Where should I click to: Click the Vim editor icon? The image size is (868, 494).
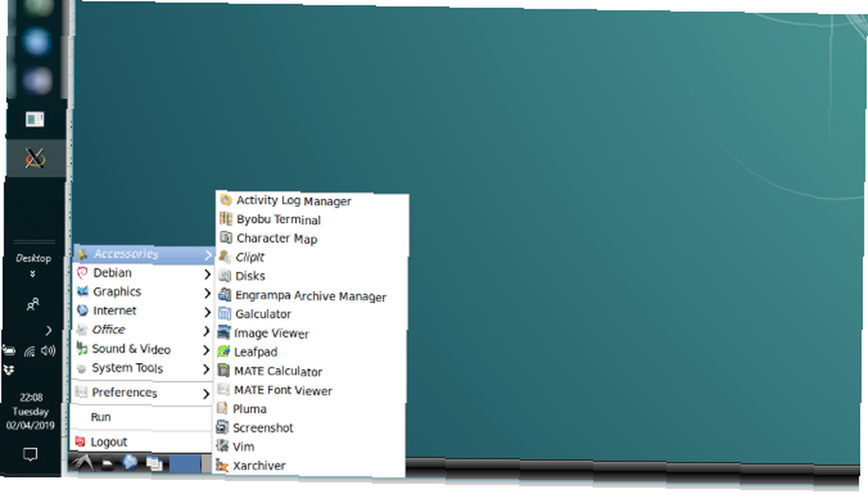[x=222, y=446]
